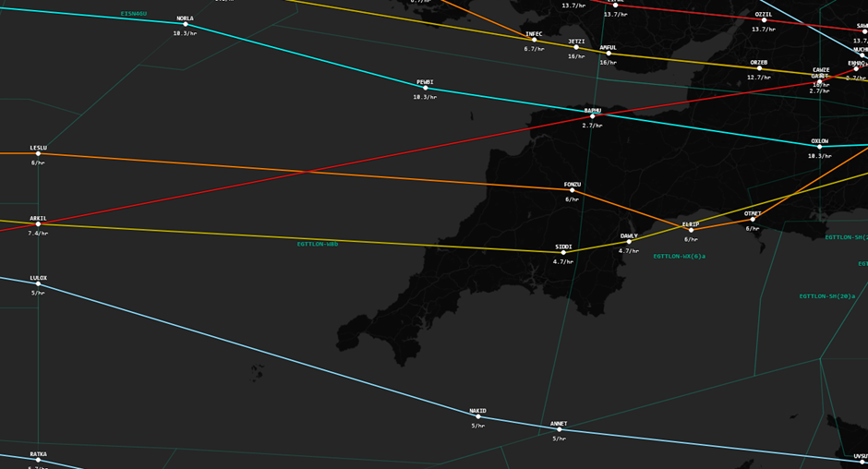The height and width of the screenshot is (469, 868).
Task: Click the 4.7/hr rate under SIDDI
Action: [563, 261]
